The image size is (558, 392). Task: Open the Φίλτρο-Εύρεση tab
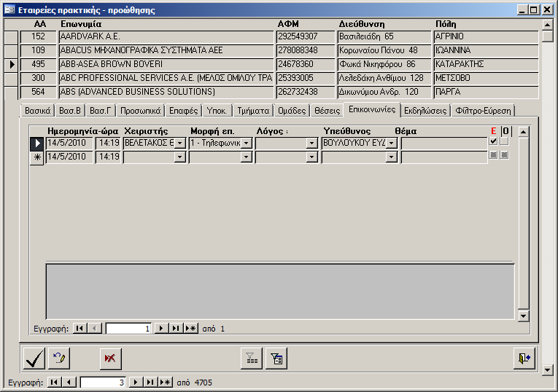[x=484, y=111]
